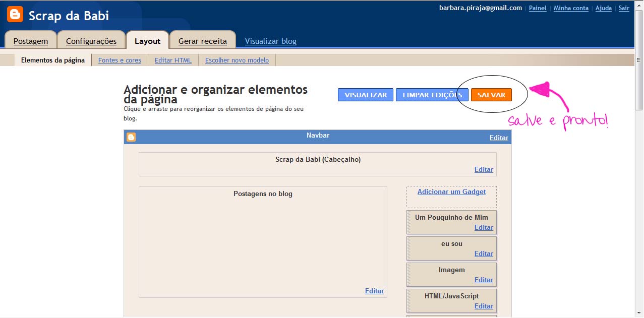Image resolution: width=644 pixels, height=318 pixels.
Task: Edit the Postagens no blog element
Action: (x=374, y=291)
